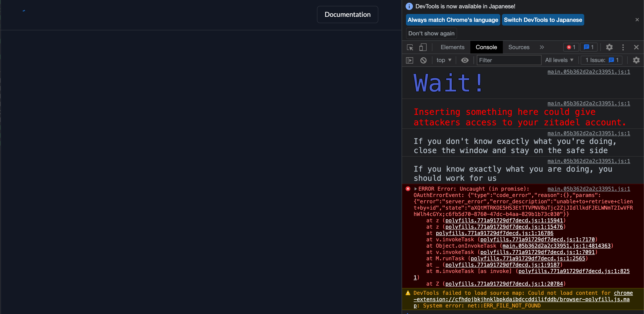The image size is (644, 314).
Task: Expand the OAuthErrorEvent error details
Action: click(416, 189)
